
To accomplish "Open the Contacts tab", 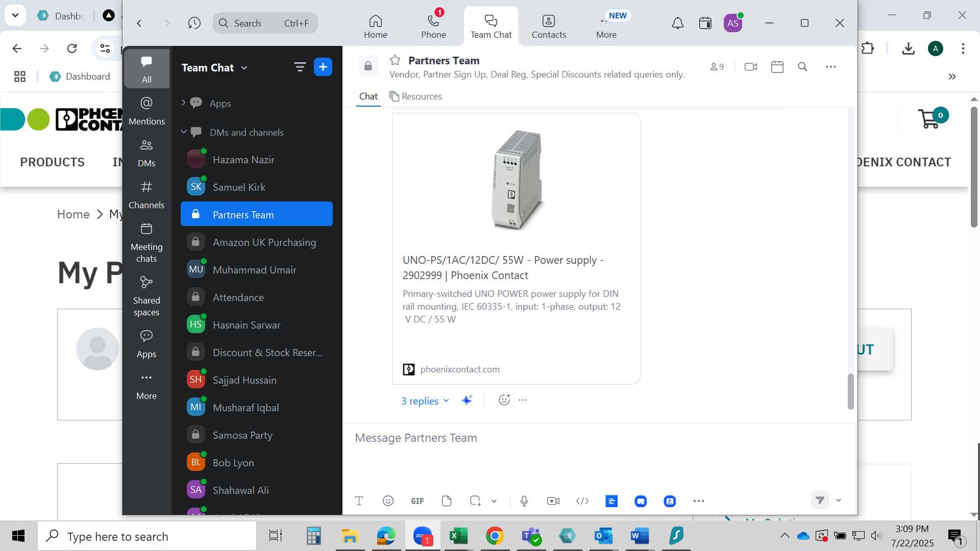I will pyautogui.click(x=549, y=27).
